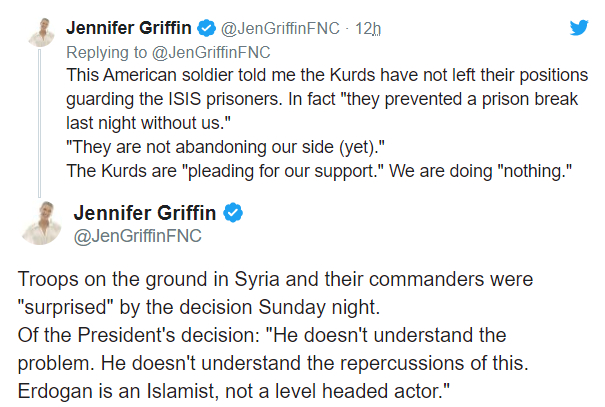This screenshot has width=605, height=407.
Task: Click the 12h timestamp link
Action: pyautogui.click(x=368, y=29)
